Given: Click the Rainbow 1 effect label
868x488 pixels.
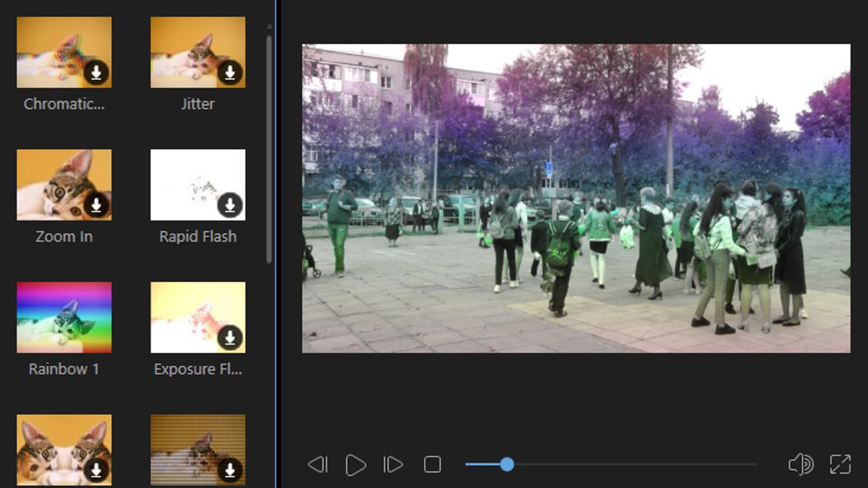Looking at the screenshot, I should coord(64,369).
